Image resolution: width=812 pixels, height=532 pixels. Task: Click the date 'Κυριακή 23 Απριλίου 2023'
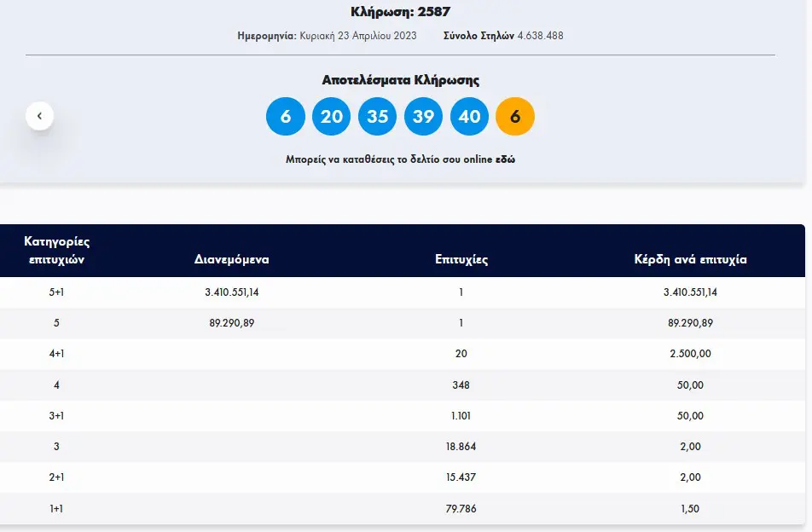pos(358,36)
